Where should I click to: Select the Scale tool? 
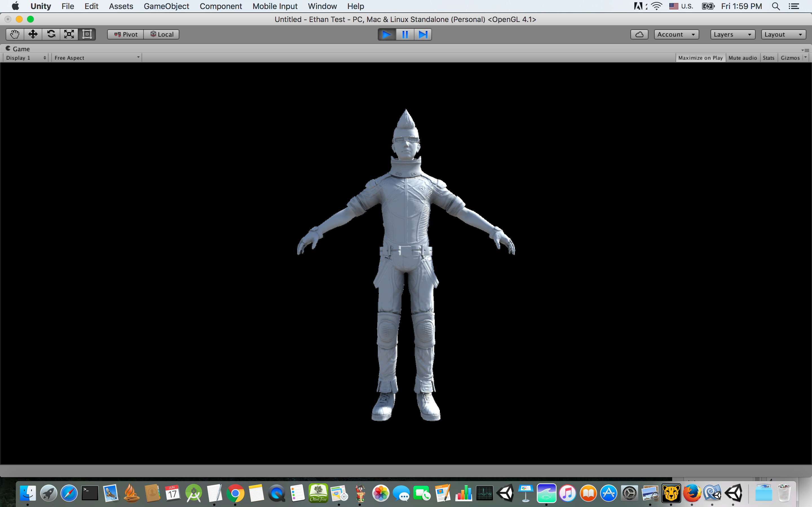(x=69, y=34)
